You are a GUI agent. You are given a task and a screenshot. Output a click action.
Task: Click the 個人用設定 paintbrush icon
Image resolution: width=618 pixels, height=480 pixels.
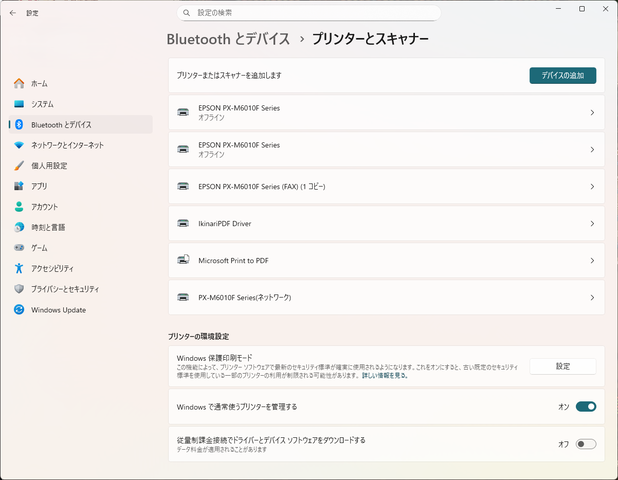click(19, 166)
